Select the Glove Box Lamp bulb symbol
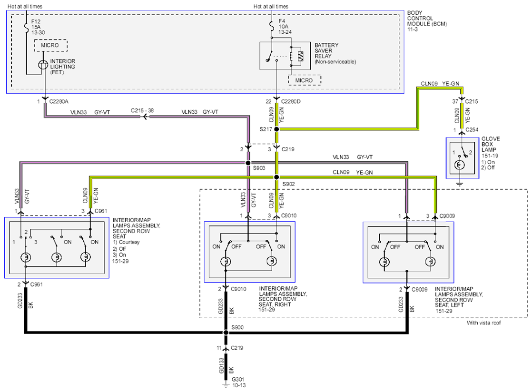 459,165
